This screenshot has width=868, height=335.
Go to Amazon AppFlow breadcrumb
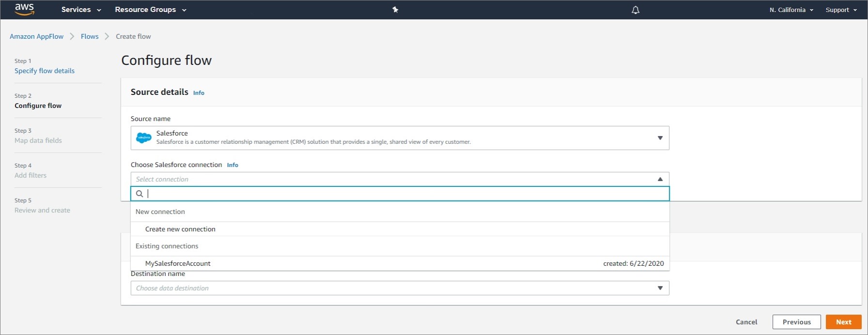point(36,36)
